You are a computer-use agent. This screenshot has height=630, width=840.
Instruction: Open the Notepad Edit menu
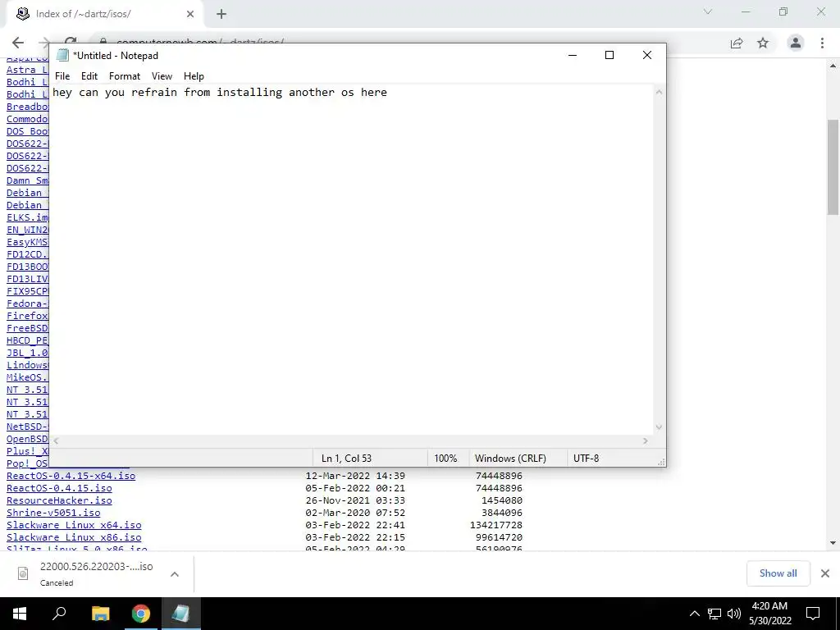(x=89, y=76)
